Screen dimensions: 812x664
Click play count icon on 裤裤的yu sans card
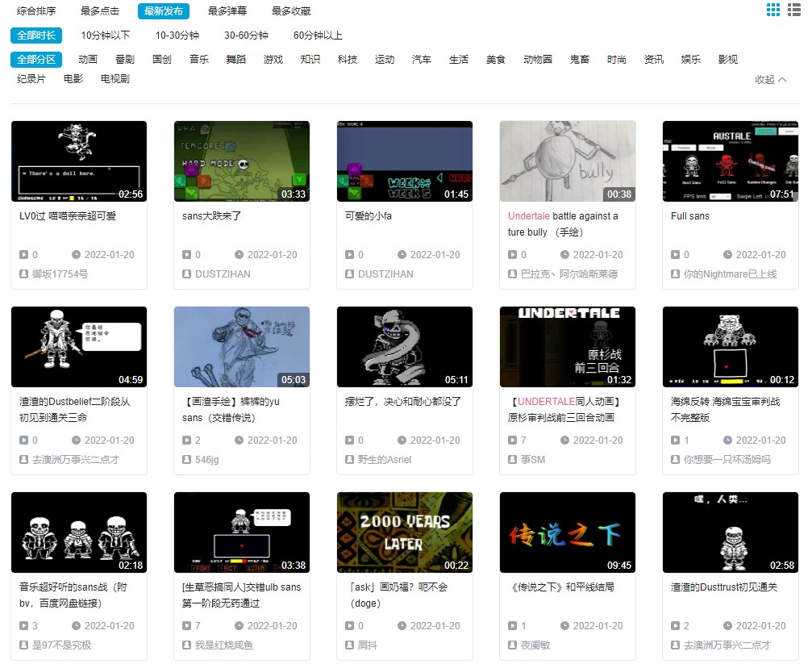tap(186, 440)
